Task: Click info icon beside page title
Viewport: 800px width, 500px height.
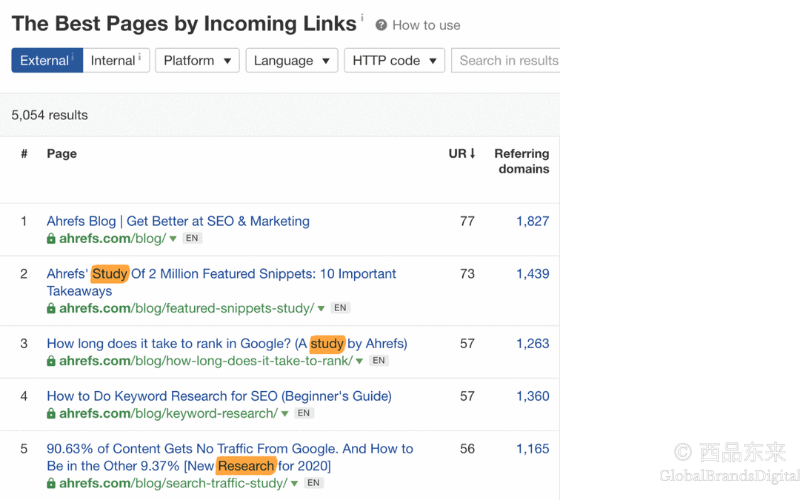Action: (x=362, y=18)
